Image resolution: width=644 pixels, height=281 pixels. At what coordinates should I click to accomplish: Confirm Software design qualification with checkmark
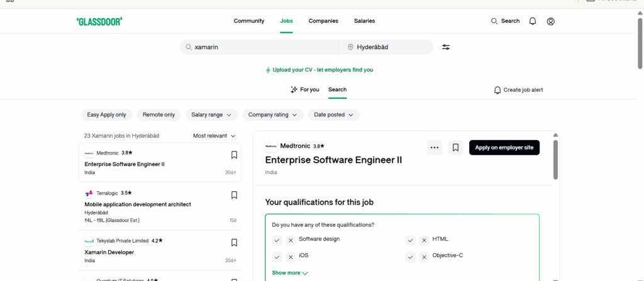(x=277, y=240)
